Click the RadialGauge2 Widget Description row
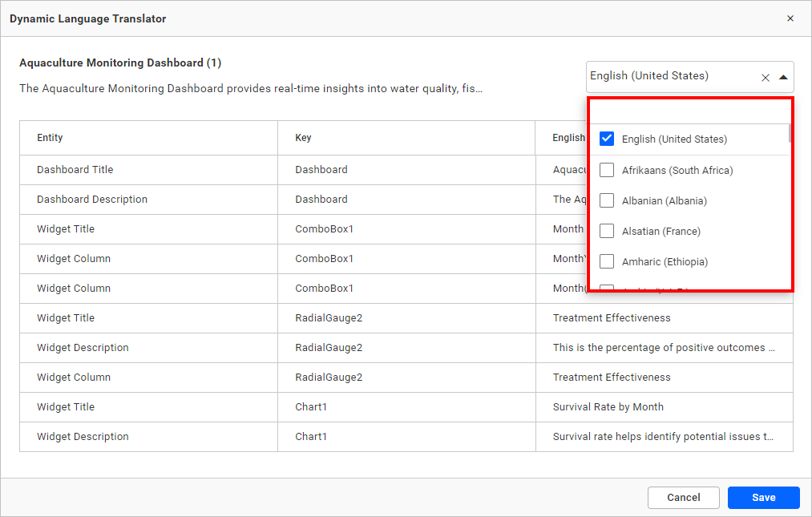The image size is (812, 517). coord(83,348)
